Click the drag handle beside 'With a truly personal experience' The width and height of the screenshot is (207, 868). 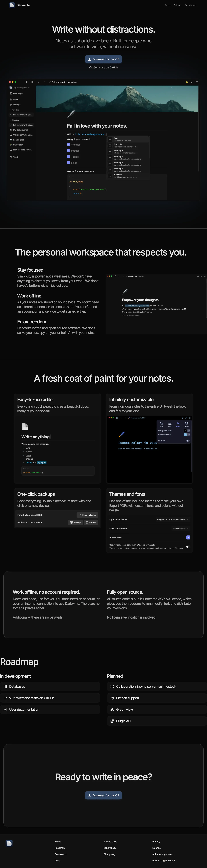pyautogui.click(x=65, y=134)
